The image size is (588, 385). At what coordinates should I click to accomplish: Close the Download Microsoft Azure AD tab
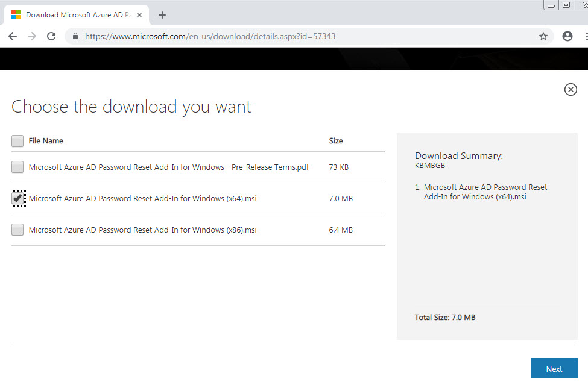[139, 15]
